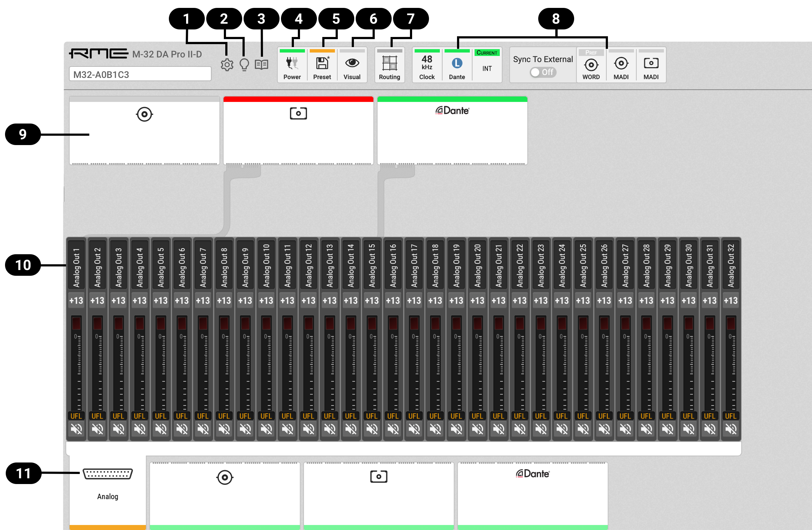This screenshot has height=530, width=812.
Task: Edit the device name field M32-A0B1C3
Action: pyautogui.click(x=140, y=74)
